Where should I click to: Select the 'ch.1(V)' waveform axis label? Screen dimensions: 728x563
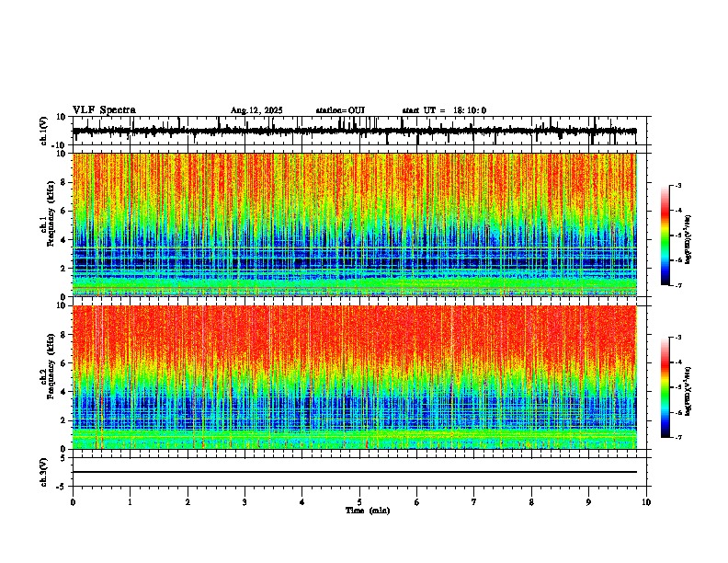[x=44, y=131]
